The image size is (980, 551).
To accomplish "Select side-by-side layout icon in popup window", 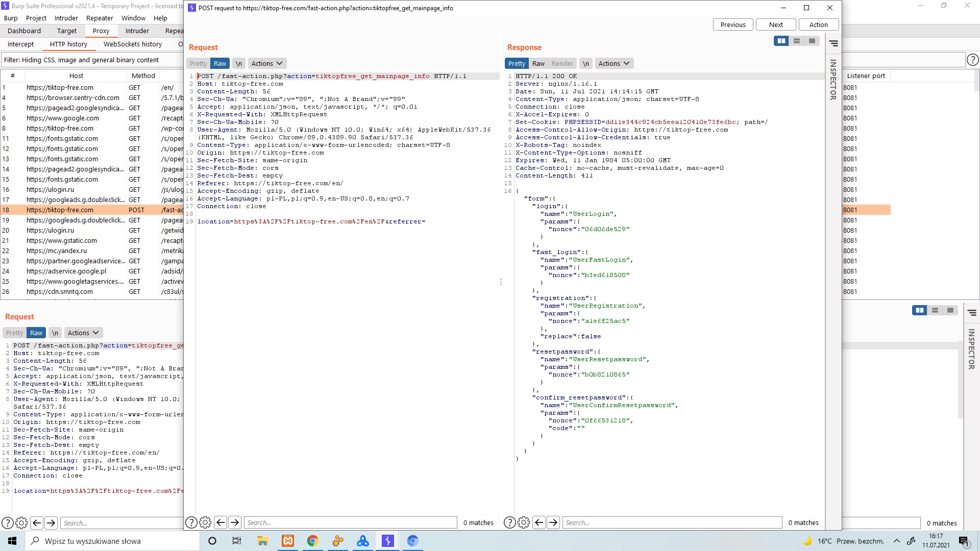I will pos(781,41).
